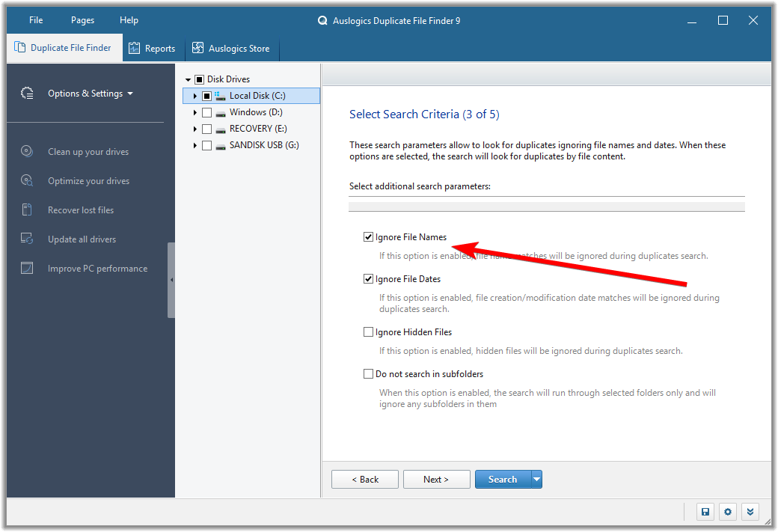Click the Auslogics Store puzzle icon

pos(197,48)
